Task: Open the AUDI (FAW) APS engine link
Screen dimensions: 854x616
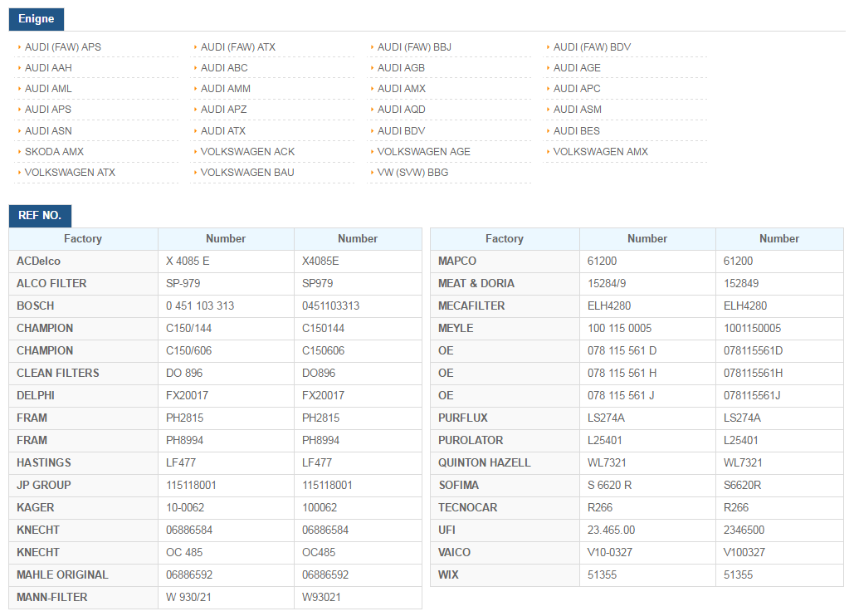Action: pyautogui.click(x=62, y=46)
